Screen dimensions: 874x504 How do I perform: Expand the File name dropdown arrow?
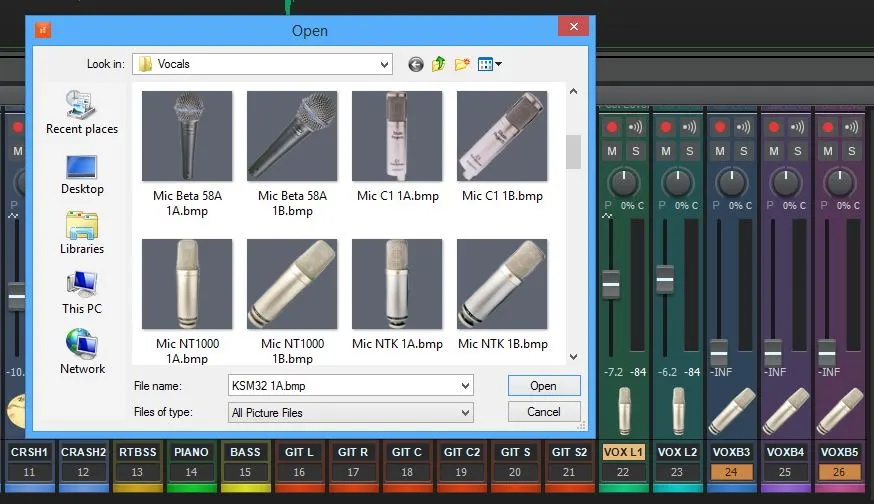465,385
